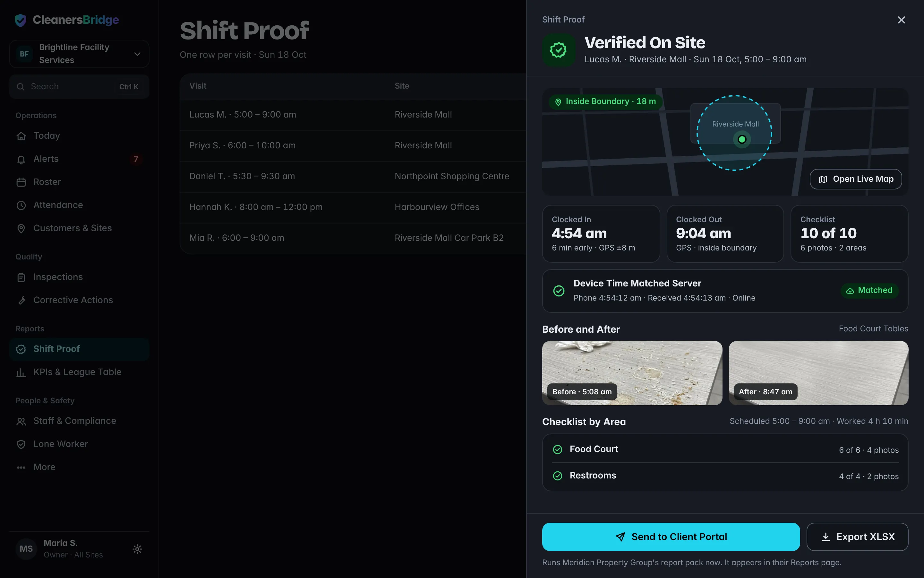View the After 8:47 am photo
Viewport: 924px width, 578px height.
click(x=819, y=373)
